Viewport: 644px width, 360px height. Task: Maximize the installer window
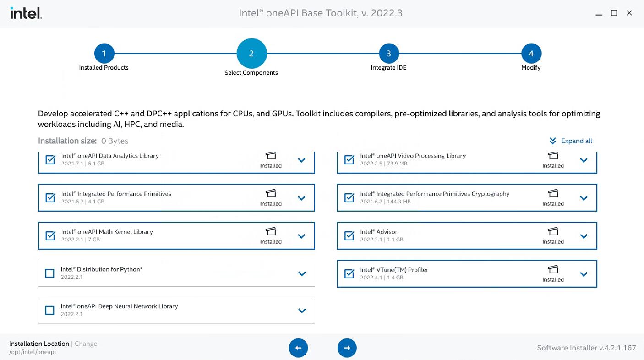click(614, 13)
